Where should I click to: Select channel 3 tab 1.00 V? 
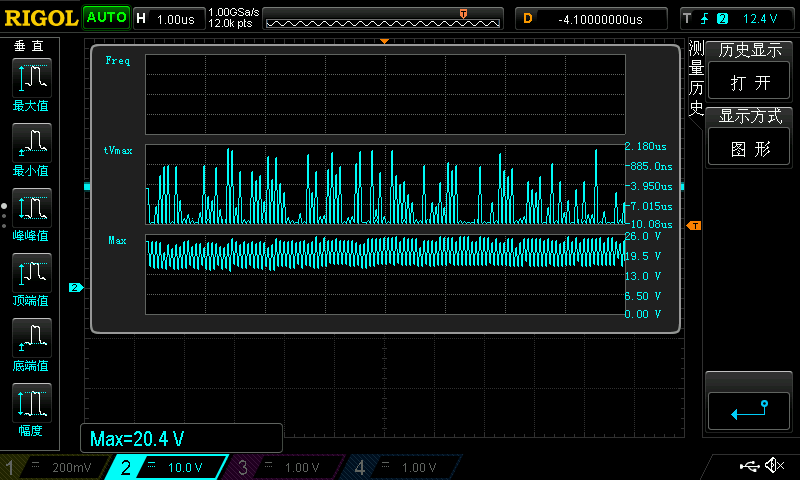285,467
